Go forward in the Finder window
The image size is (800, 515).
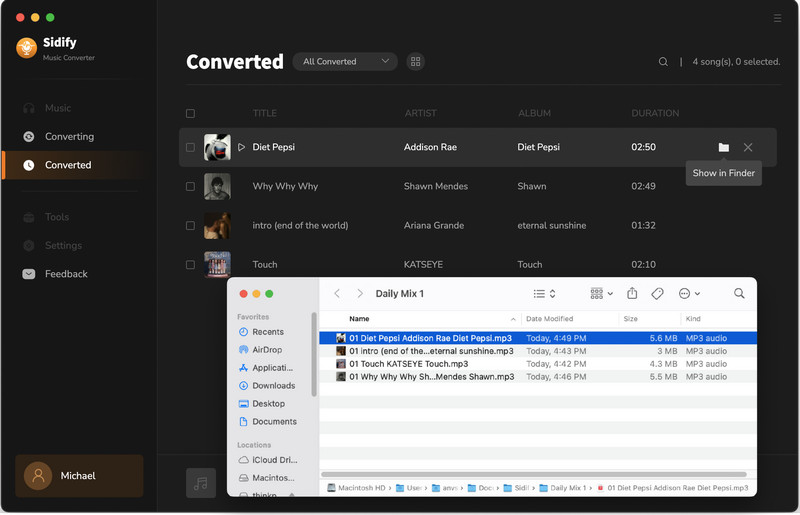pyautogui.click(x=360, y=293)
